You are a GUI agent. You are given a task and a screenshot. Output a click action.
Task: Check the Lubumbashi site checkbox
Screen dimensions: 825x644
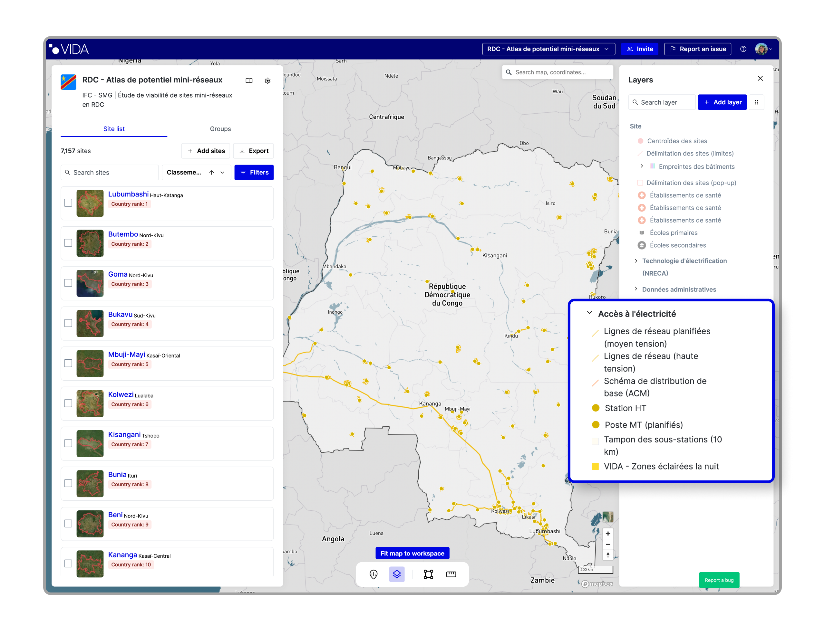click(68, 203)
